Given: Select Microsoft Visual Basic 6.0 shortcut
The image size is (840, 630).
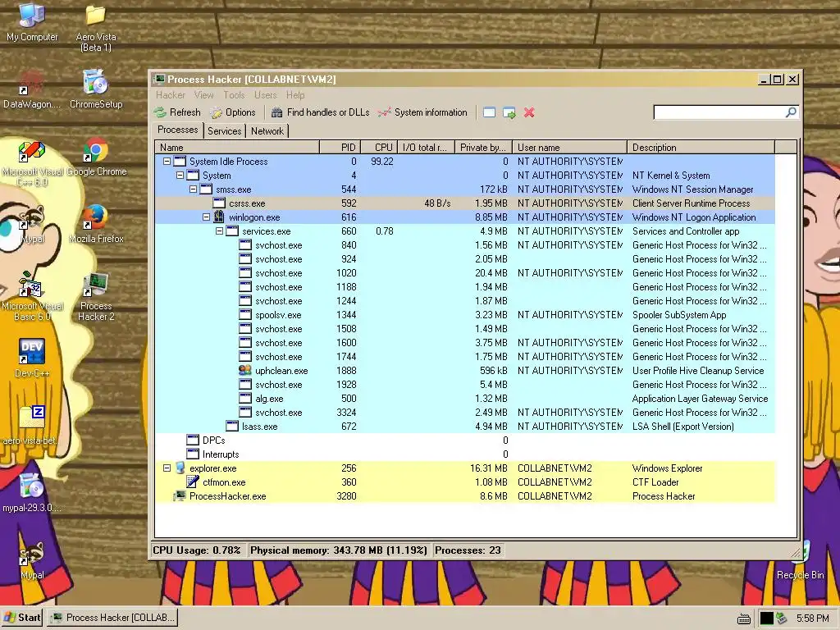Looking at the screenshot, I should point(32,296).
